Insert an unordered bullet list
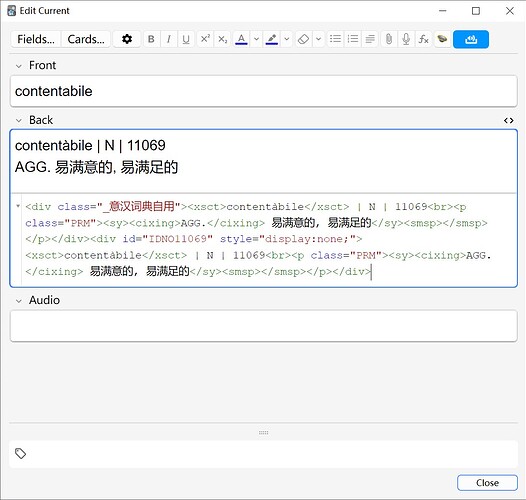This screenshot has height=500, width=526. (335, 39)
